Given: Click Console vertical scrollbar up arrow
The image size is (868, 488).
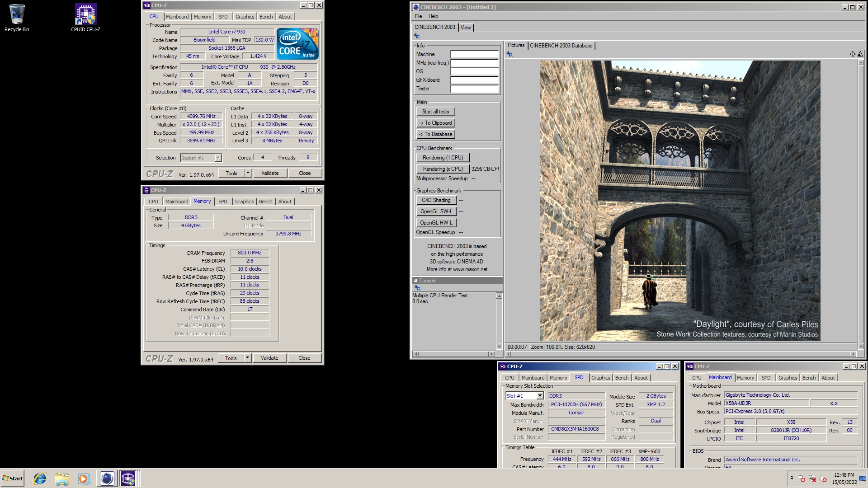Looking at the screenshot, I should (499, 296).
